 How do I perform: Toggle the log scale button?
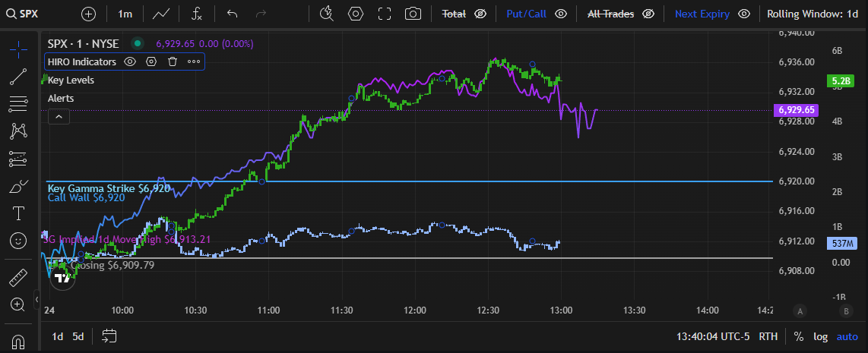pyautogui.click(x=820, y=336)
